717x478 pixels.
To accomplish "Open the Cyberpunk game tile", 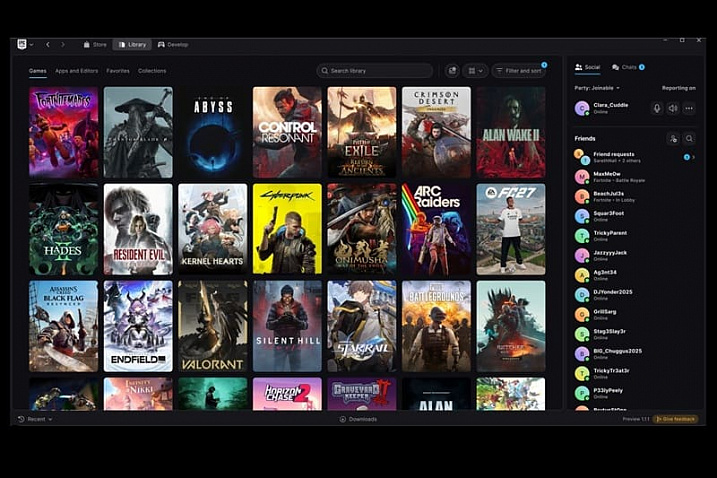I will pyautogui.click(x=287, y=229).
